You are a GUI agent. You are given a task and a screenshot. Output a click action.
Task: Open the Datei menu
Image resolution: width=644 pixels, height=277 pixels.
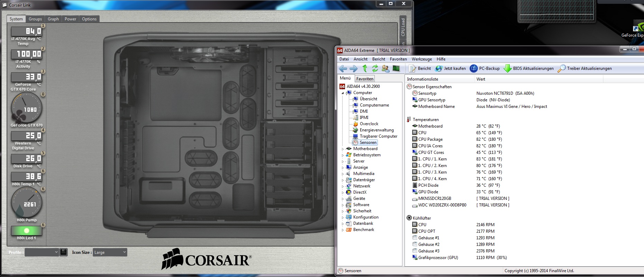click(344, 59)
